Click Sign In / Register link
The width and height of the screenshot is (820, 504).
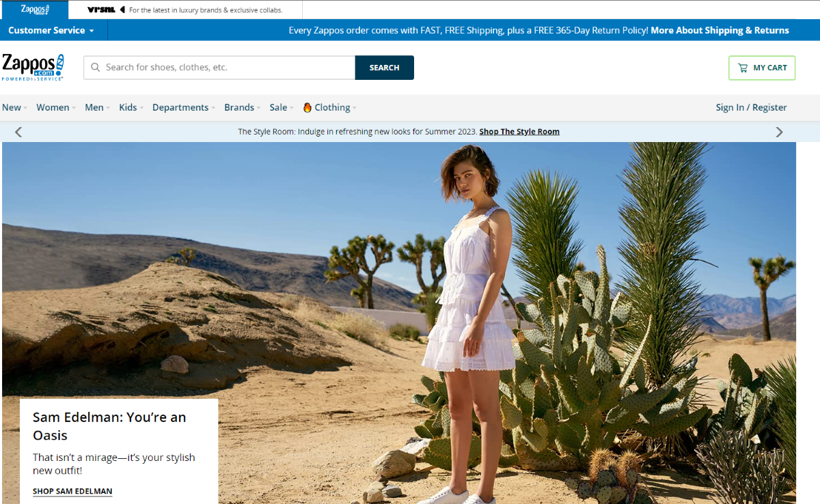(751, 107)
